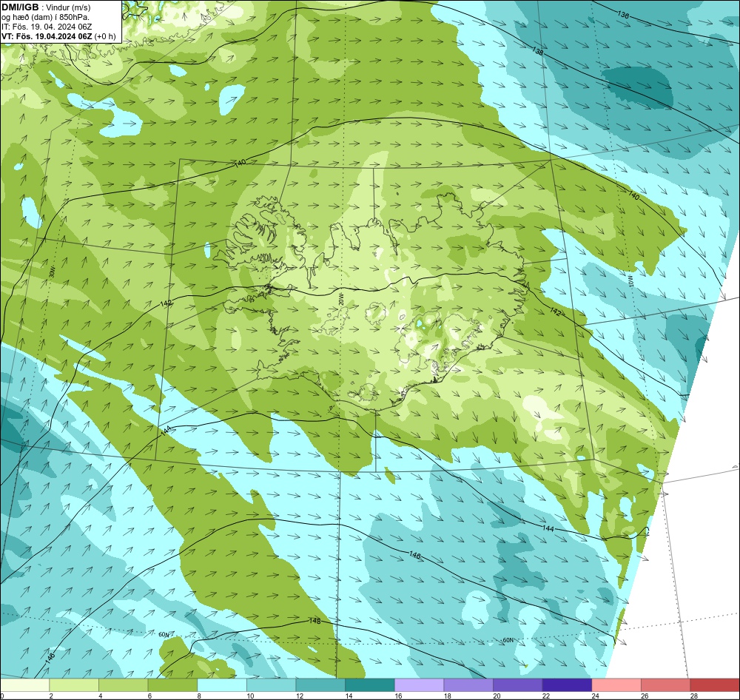Click the 136 contour label

point(623,15)
